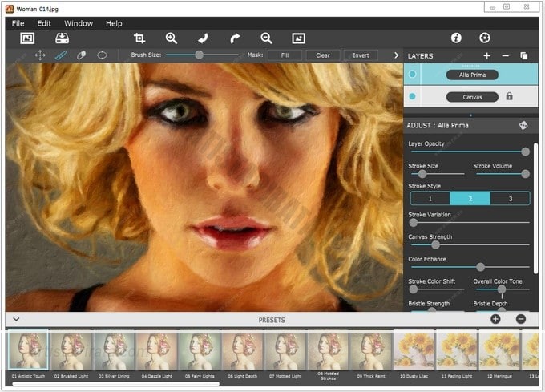Open the Edit menu
Screen dimensions: 545x392
click(x=44, y=23)
